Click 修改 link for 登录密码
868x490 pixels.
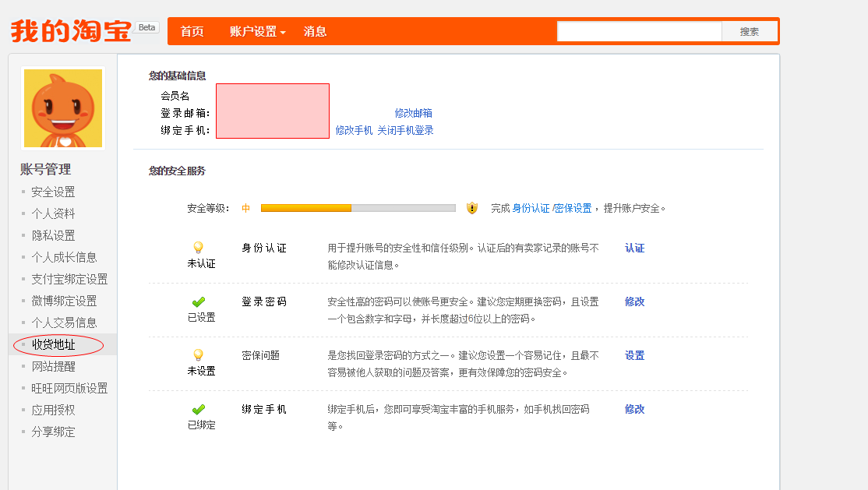pos(634,301)
